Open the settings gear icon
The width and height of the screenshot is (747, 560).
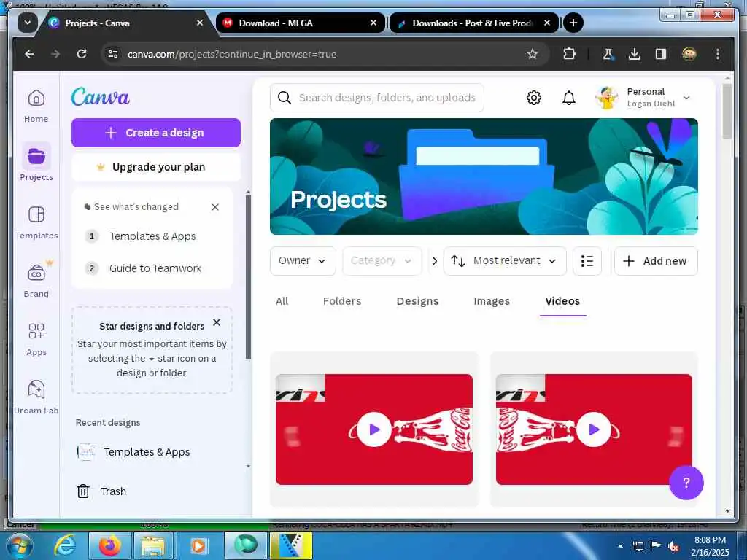tap(533, 98)
